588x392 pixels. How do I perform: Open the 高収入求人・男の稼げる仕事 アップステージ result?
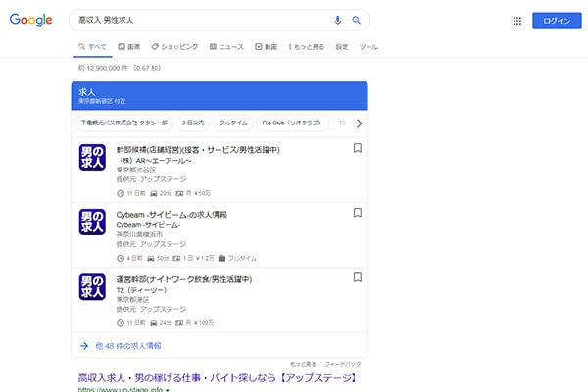(218, 377)
